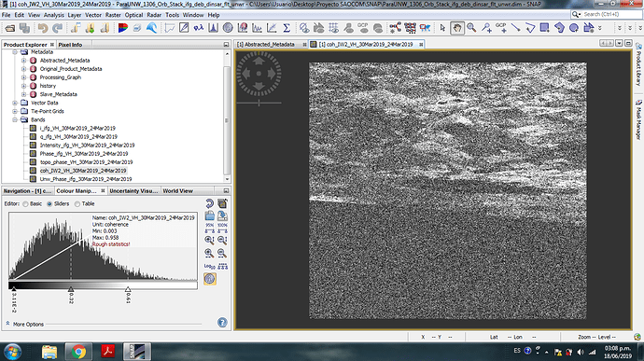644x361 pixels.
Task: Open the Raster menu
Action: 113,15
